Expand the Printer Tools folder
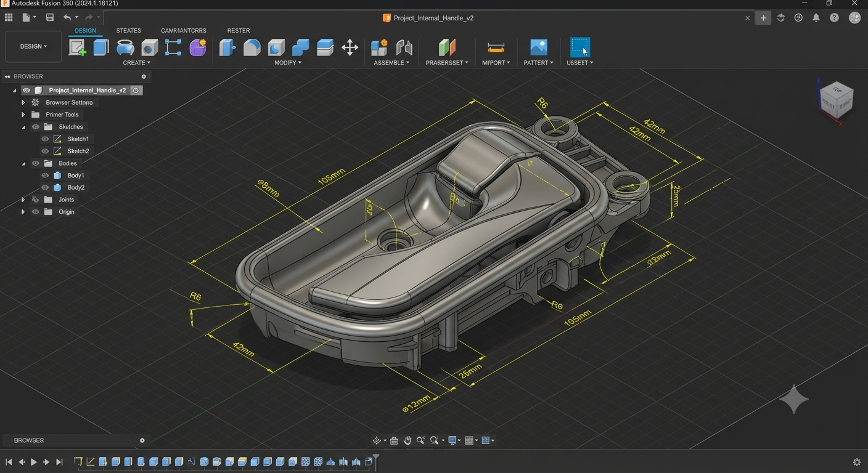The width and height of the screenshot is (868, 473). click(x=23, y=115)
